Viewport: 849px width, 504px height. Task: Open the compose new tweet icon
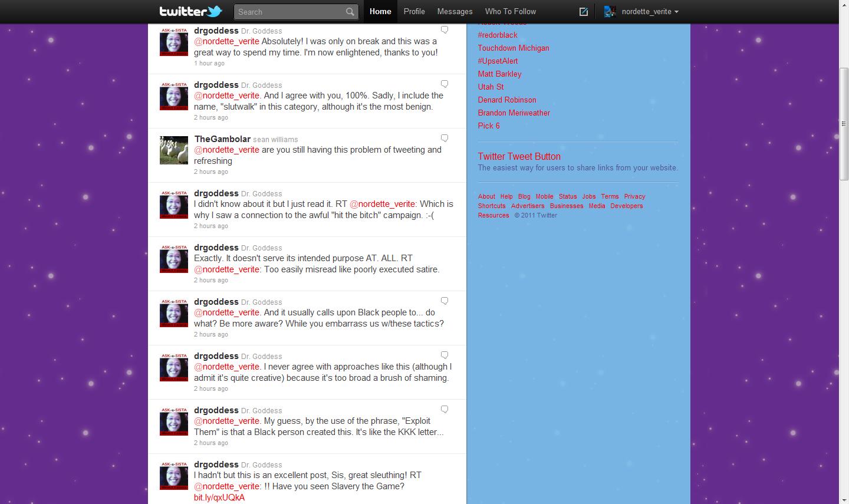click(x=583, y=11)
